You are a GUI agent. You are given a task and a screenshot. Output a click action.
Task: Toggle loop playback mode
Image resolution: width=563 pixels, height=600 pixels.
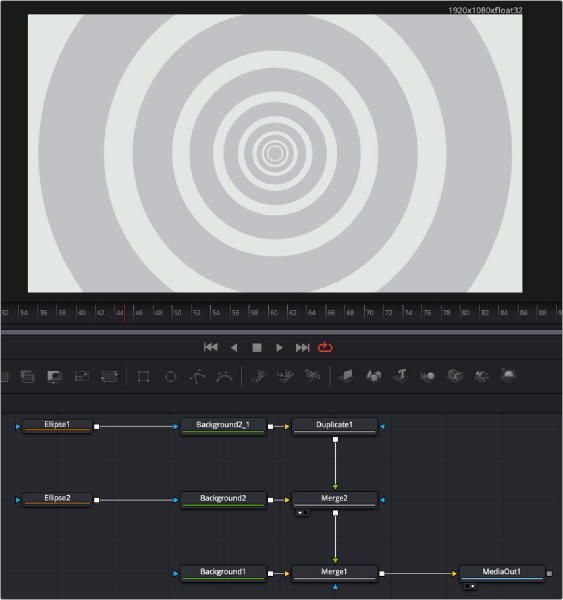click(x=325, y=347)
